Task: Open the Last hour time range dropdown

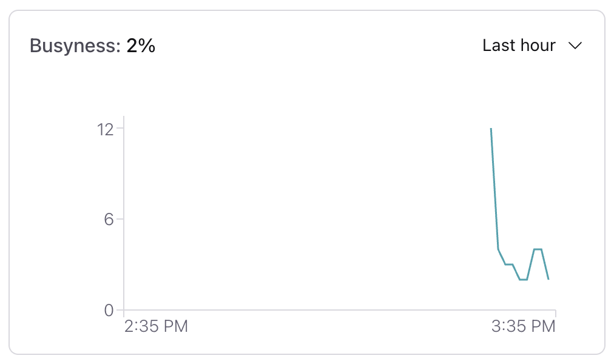Action: point(532,45)
